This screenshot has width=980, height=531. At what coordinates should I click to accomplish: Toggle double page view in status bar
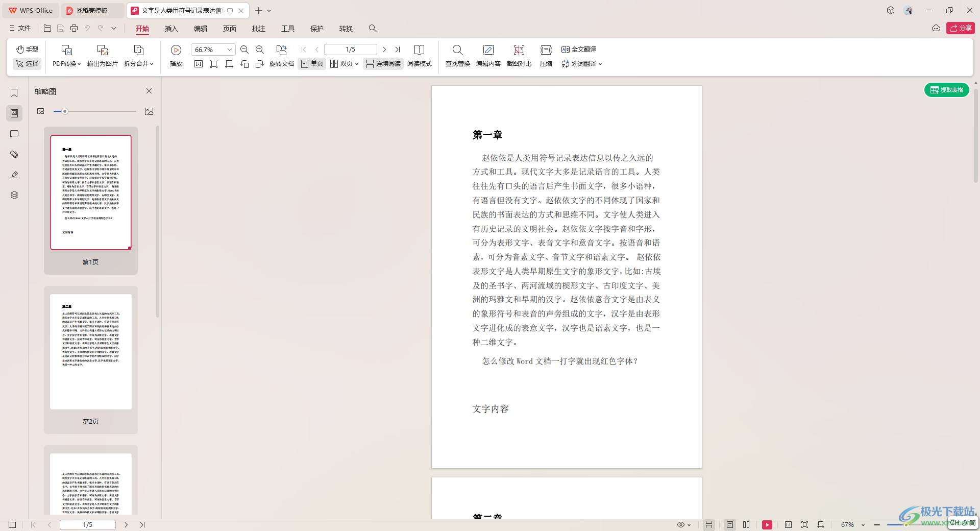click(746, 525)
